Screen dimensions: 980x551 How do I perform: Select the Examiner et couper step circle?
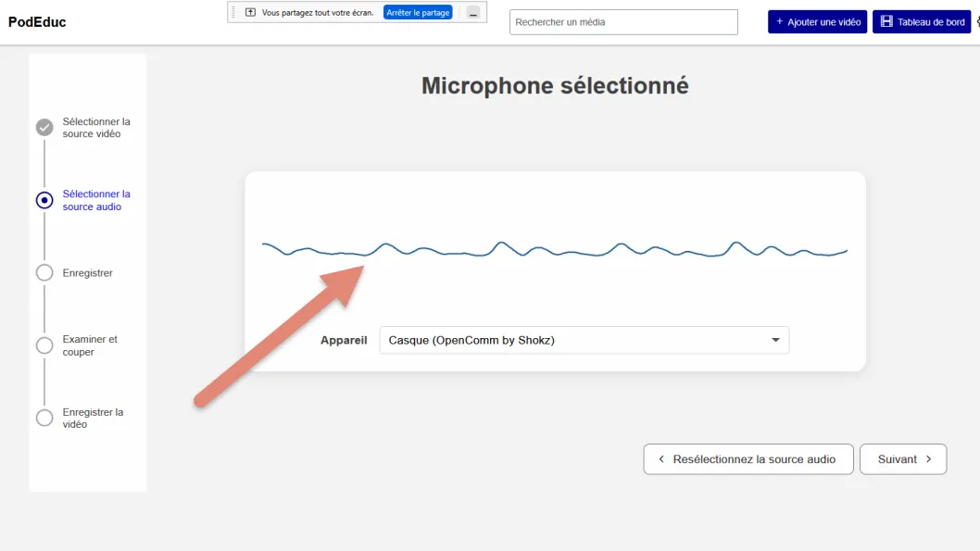(44, 345)
